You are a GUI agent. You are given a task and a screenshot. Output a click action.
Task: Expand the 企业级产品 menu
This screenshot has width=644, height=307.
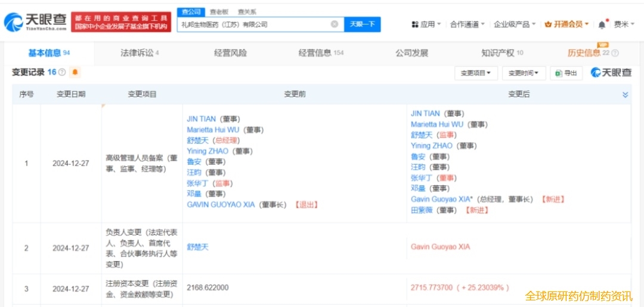[x=515, y=24]
